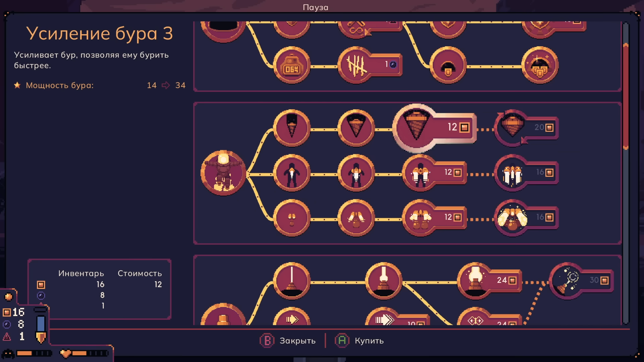The height and width of the screenshot is (362, 644).
Task: Click the first jetpack suit upgrade node
Action: click(x=291, y=173)
